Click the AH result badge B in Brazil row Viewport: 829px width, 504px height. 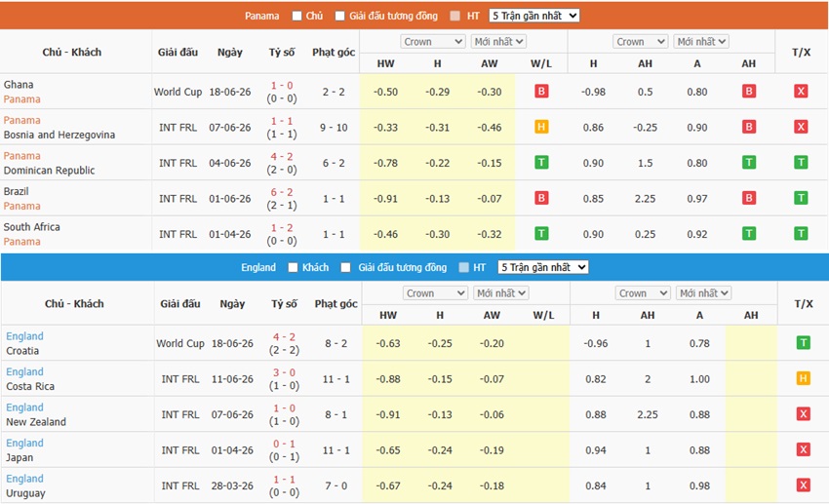click(749, 198)
